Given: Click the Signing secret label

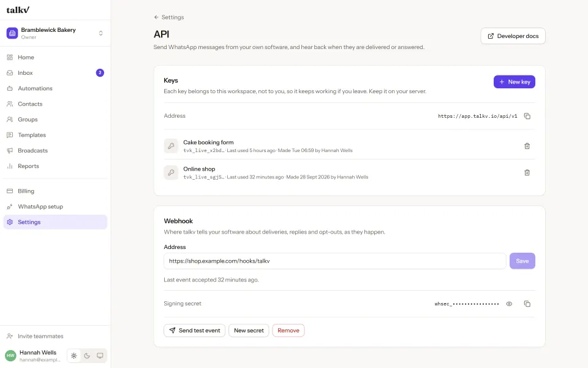Looking at the screenshot, I should (183, 304).
